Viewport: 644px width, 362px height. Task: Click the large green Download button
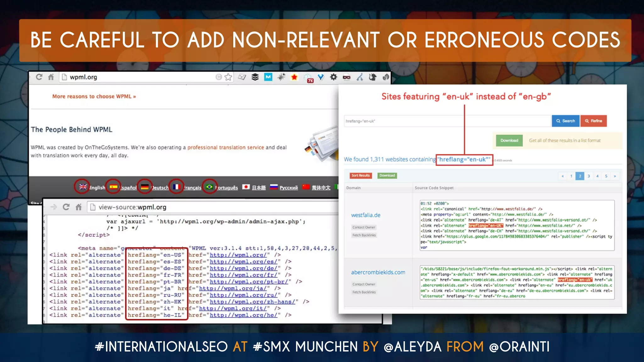click(509, 140)
